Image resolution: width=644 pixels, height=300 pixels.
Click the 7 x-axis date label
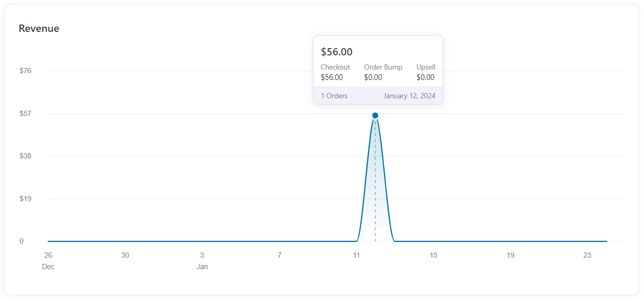click(279, 255)
